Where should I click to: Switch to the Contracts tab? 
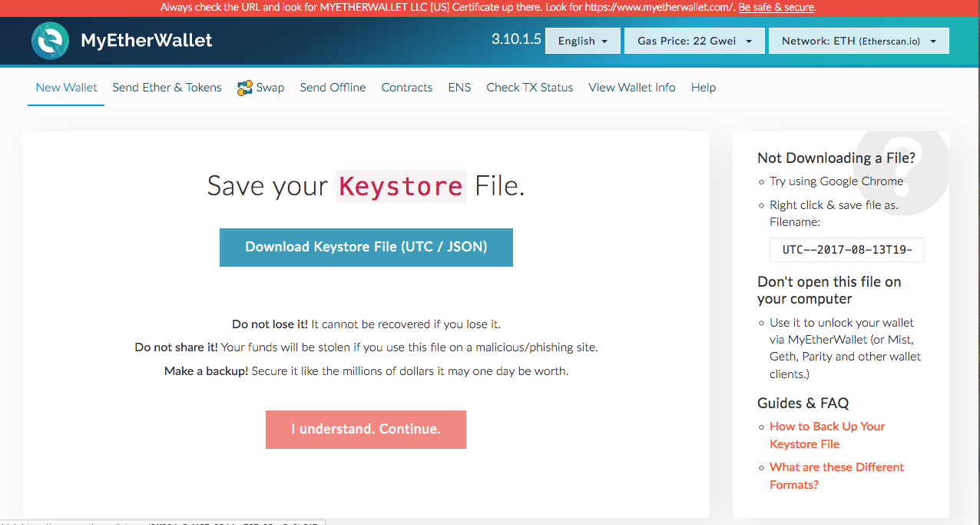click(407, 88)
